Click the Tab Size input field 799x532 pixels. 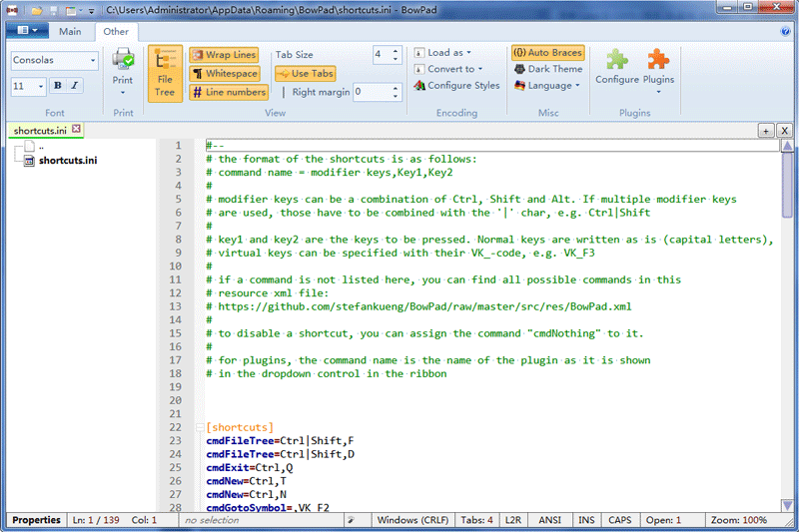(382, 55)
